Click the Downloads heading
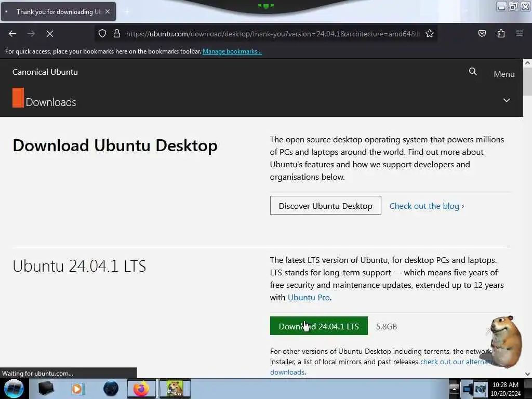Screen dimensions: 532x399 coord(51,102)
